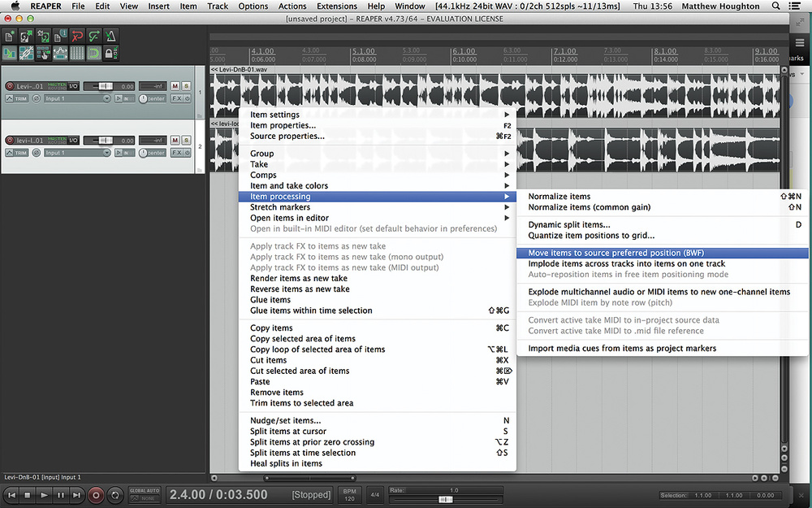Open the Item settings submenu
Screen dimensions: 812x508
[378, 115]
